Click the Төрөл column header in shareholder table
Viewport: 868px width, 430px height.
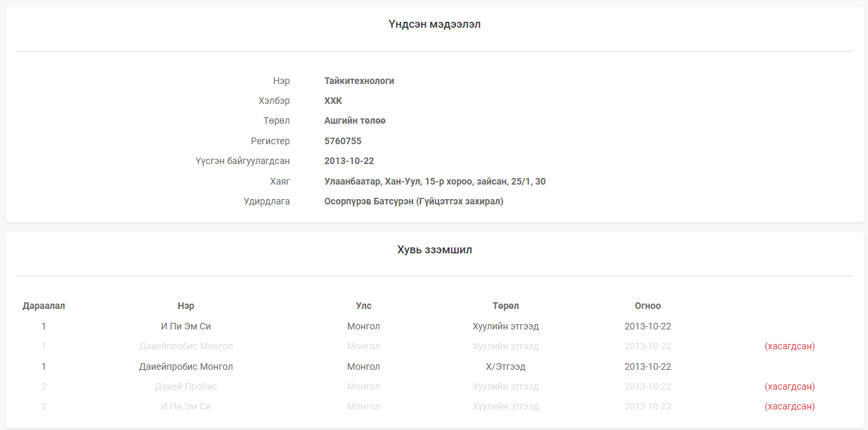(x=505, y=306)
